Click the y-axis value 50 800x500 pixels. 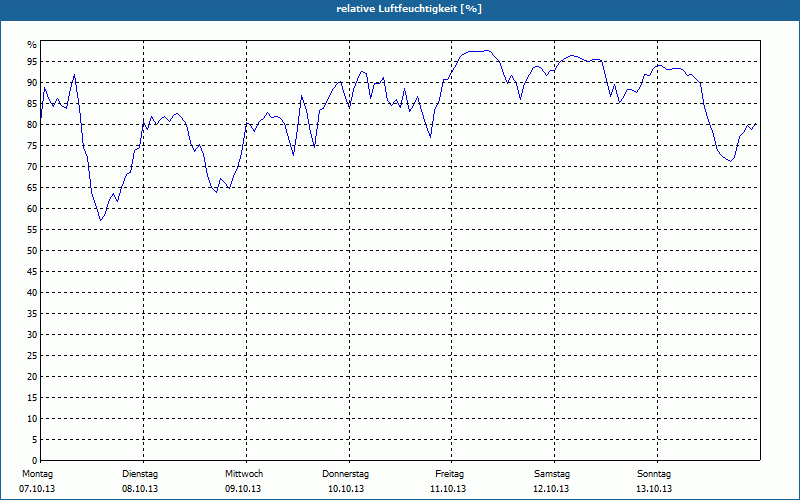(x=32, y=251)
